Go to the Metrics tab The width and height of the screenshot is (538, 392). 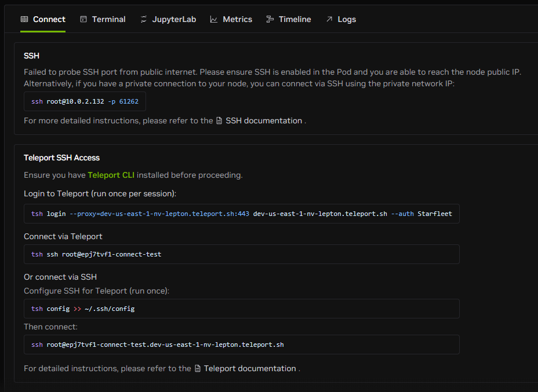coord(237,19)
